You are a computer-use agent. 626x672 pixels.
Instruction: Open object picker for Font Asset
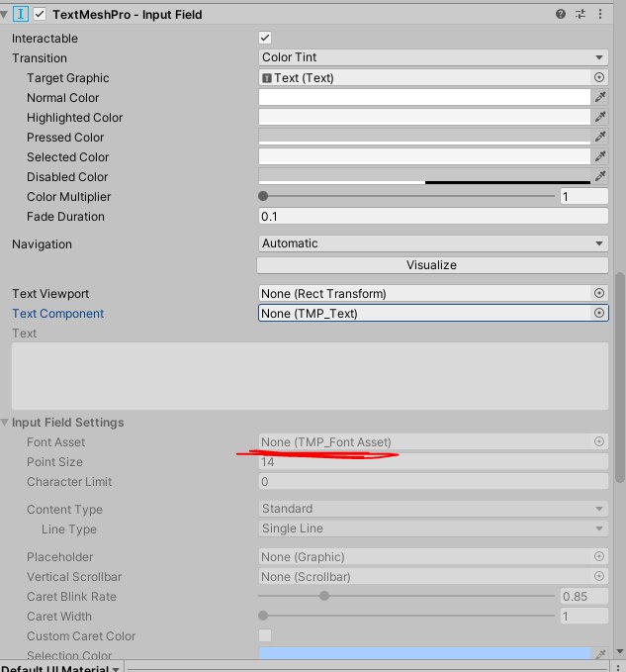point(599,441)
